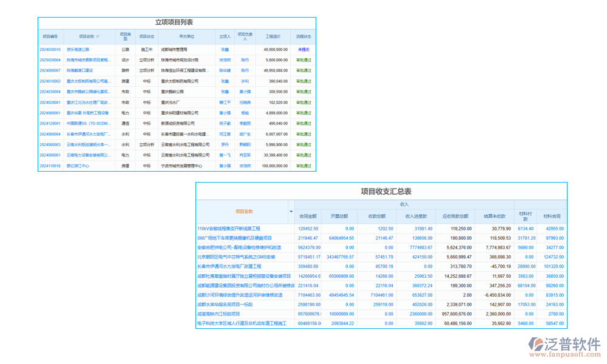Click the 工程造价 column header

[x=273, y=36]
